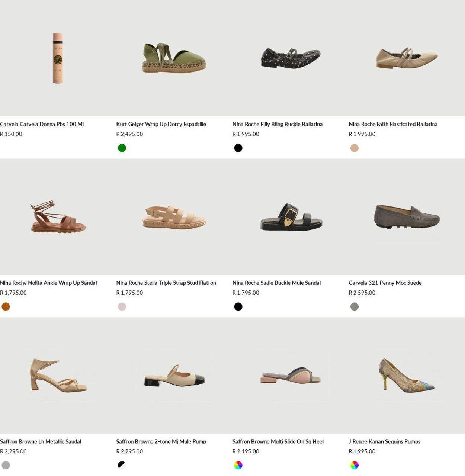Choose beige swatch for Faith Elasticated Ballarina
This screenshot has width=465, height=476.
click(x=355, y=148)
